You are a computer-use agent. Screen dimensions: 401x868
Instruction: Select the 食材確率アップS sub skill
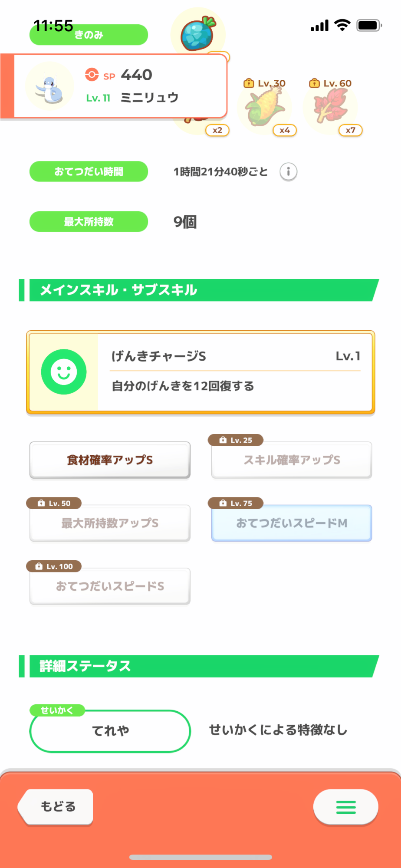coord(110,460)
